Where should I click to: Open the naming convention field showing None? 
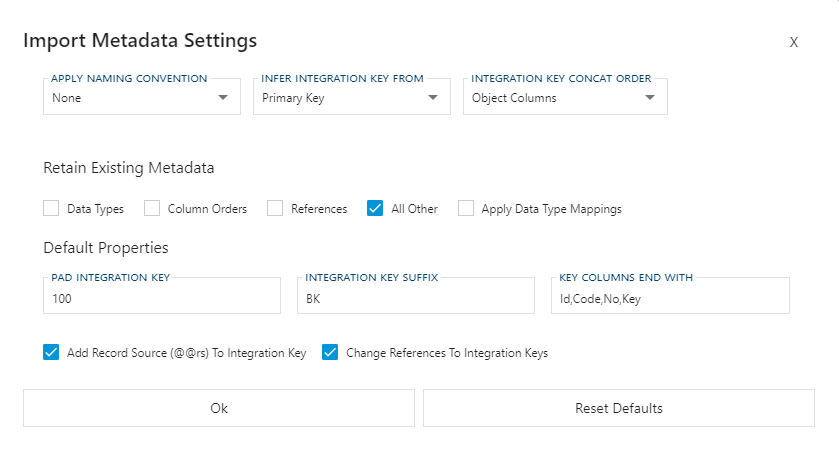click(130, 98)
